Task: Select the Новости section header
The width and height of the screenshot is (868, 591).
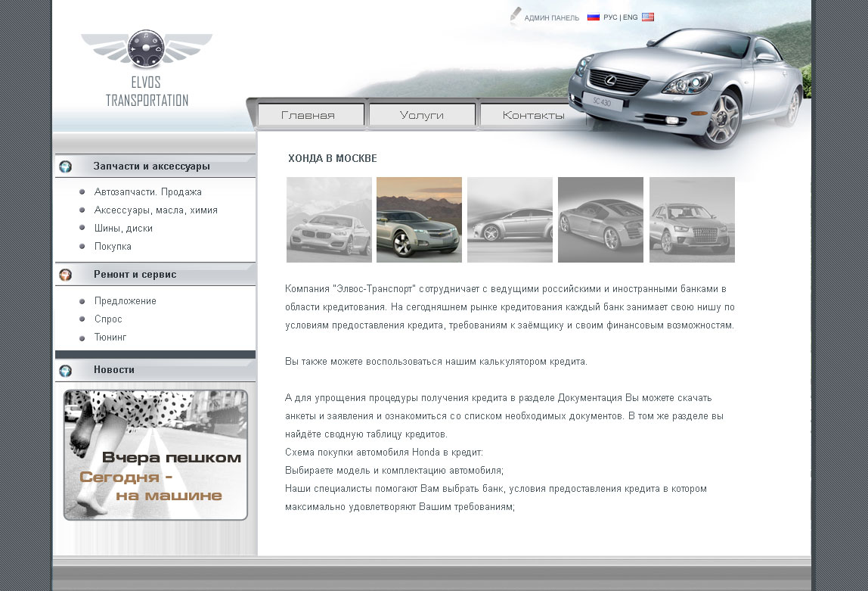Action: coord(155,370)
